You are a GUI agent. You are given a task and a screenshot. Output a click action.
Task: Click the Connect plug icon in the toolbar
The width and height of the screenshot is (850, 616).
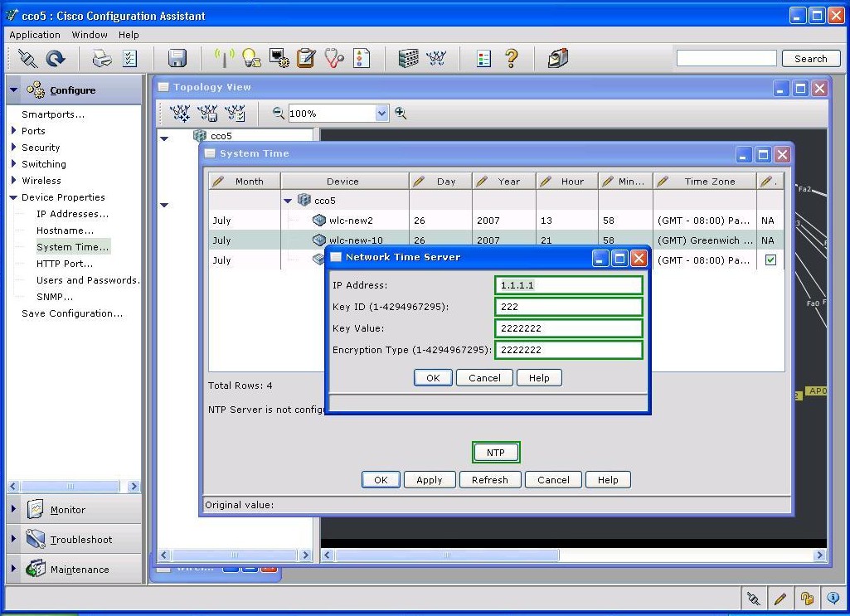(27, 58)
